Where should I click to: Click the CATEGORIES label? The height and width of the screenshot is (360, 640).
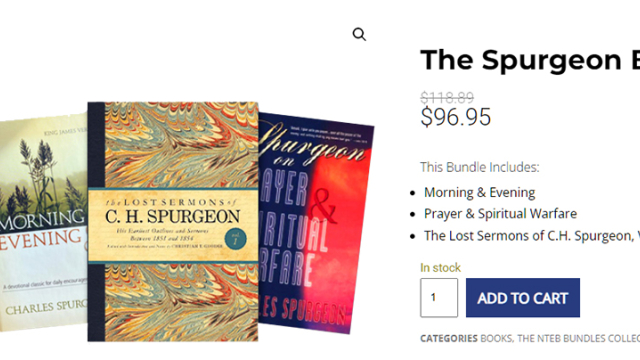pyautogui.click(x=449, y=338)
